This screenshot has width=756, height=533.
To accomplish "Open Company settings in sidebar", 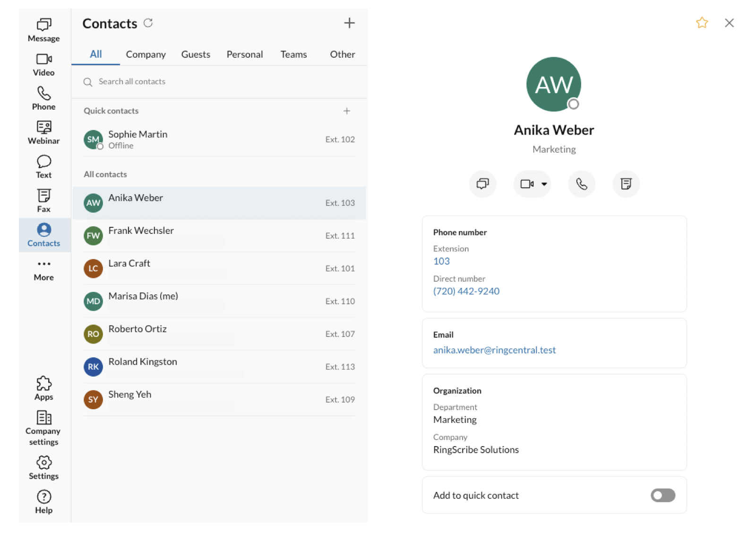I will (43, 428).
